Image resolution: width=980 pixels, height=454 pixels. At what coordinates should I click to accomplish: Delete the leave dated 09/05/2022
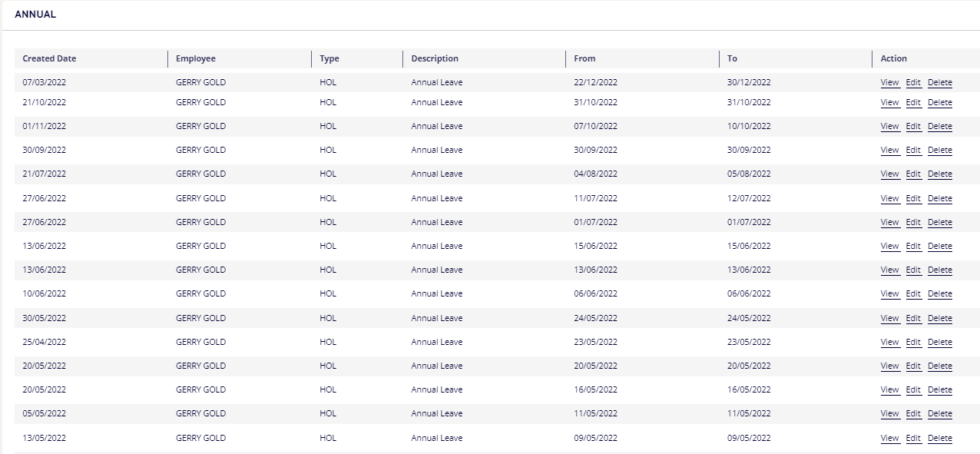tap(939, 438)
